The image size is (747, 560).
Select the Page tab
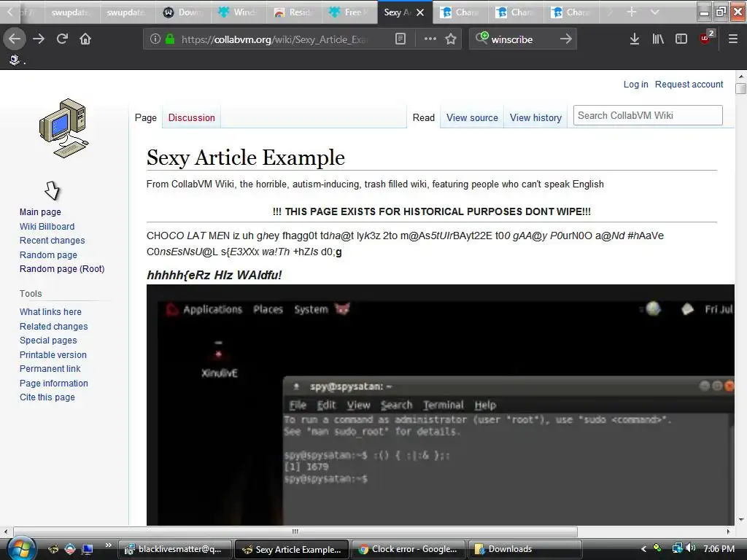(146, 117)
